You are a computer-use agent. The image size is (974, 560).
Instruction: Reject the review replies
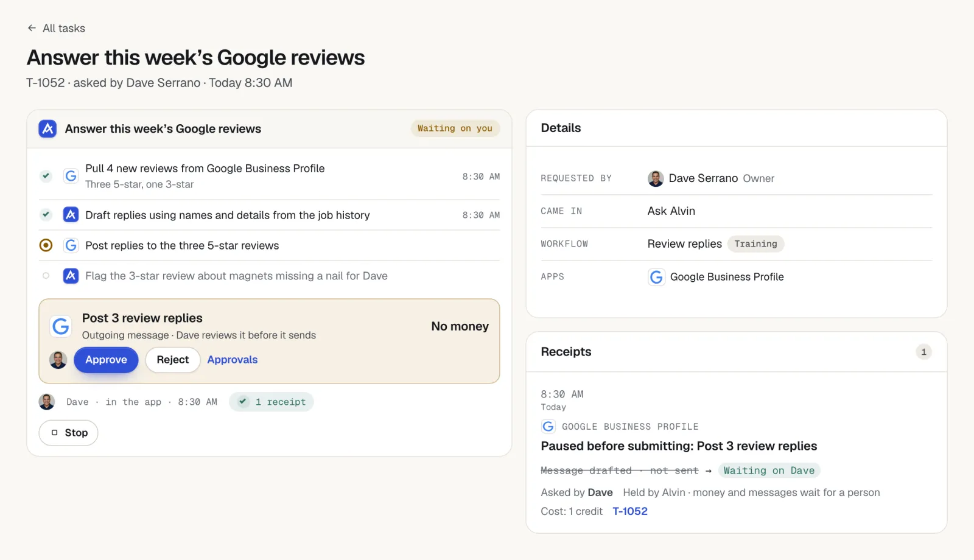tap(173, 360)
